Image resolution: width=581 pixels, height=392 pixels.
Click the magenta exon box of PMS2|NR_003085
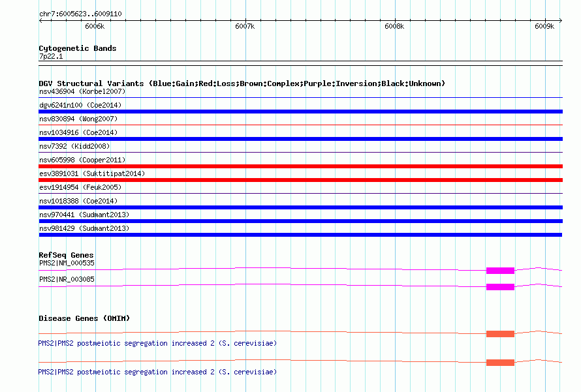coord(500,287)
